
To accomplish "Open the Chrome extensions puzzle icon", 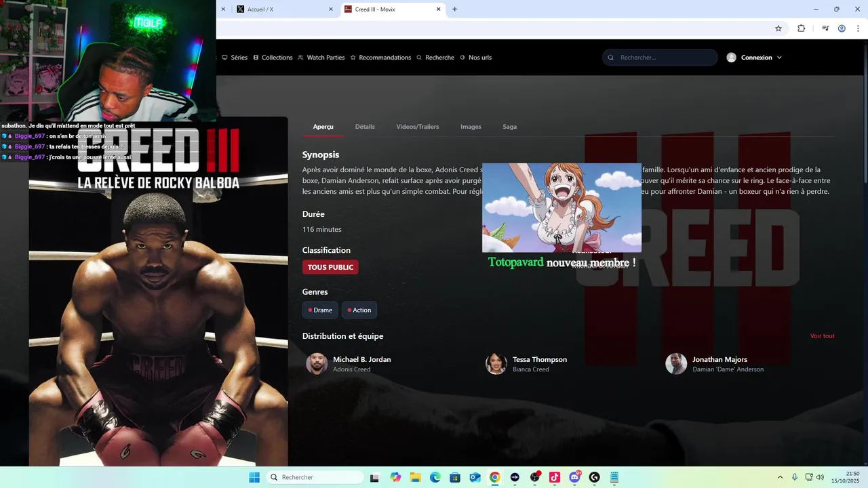I will (801, 28).
